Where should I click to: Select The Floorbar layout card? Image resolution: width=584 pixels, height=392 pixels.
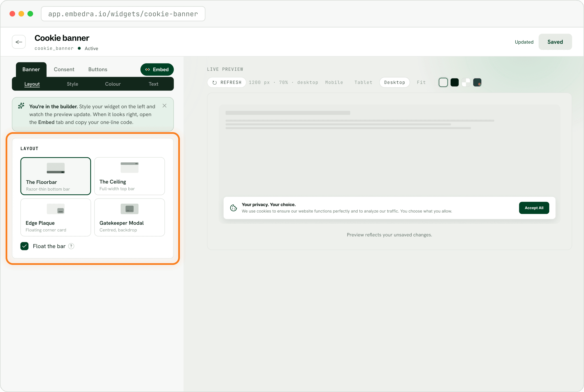(56, 176)
